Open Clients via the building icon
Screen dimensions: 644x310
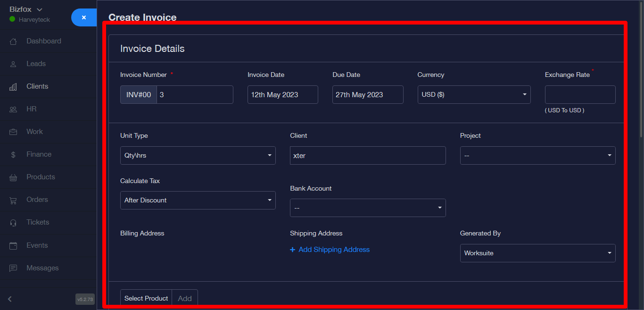click(x=13, y=87)
